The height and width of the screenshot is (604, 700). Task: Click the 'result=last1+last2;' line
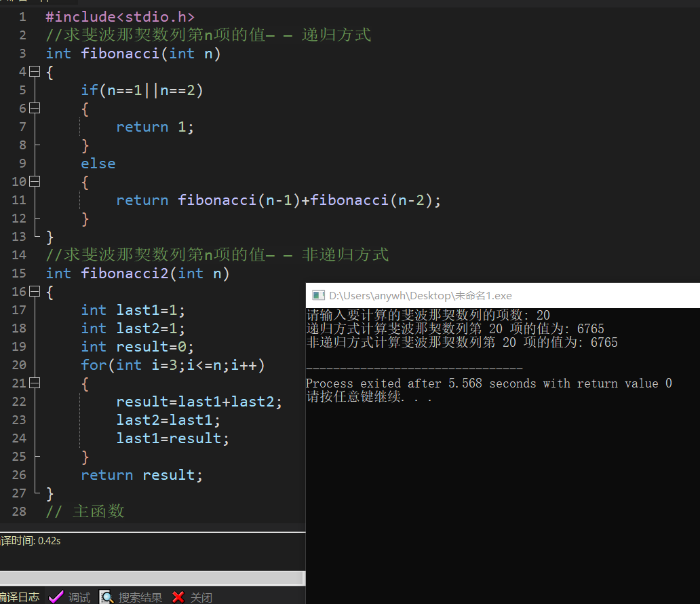pos(199,402)
